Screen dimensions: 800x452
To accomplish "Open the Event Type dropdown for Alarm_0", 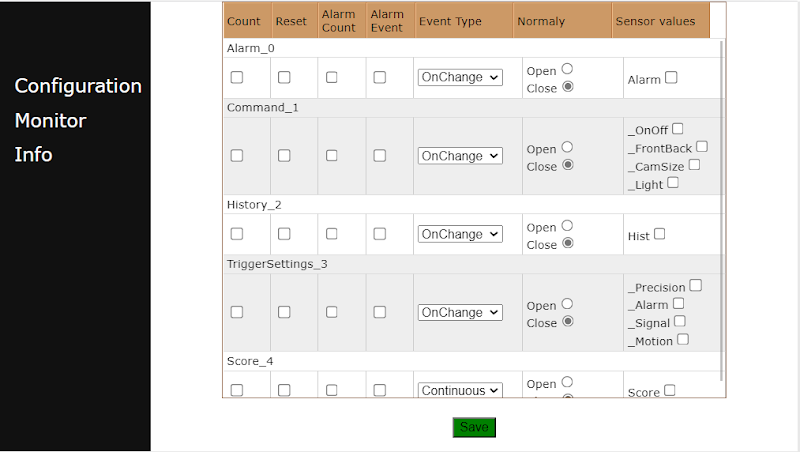I will pos(460,77).
